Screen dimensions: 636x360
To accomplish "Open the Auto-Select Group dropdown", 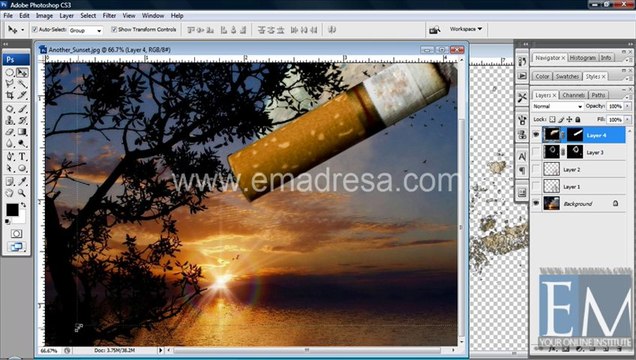I will [x=85, y=30].
